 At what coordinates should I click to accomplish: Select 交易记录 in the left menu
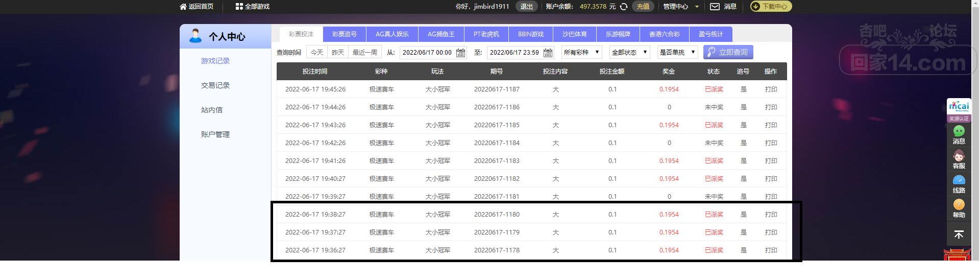coord(215,85)
